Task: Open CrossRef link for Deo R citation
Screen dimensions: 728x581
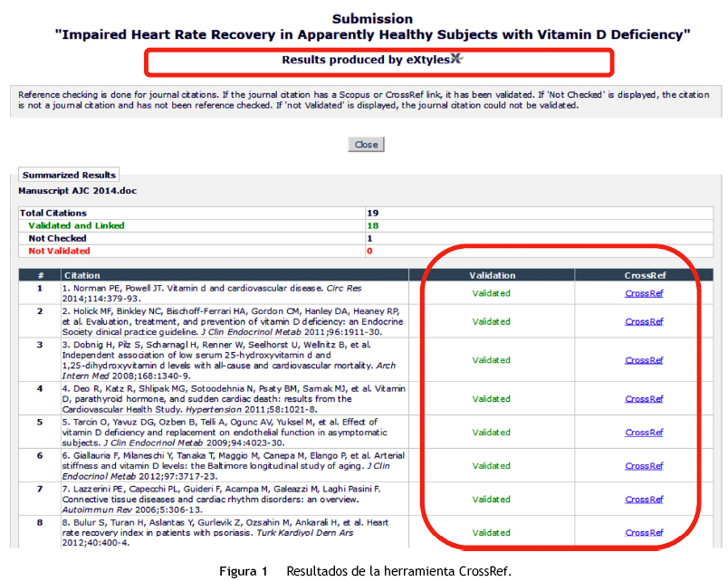Action: pos(644,398)
